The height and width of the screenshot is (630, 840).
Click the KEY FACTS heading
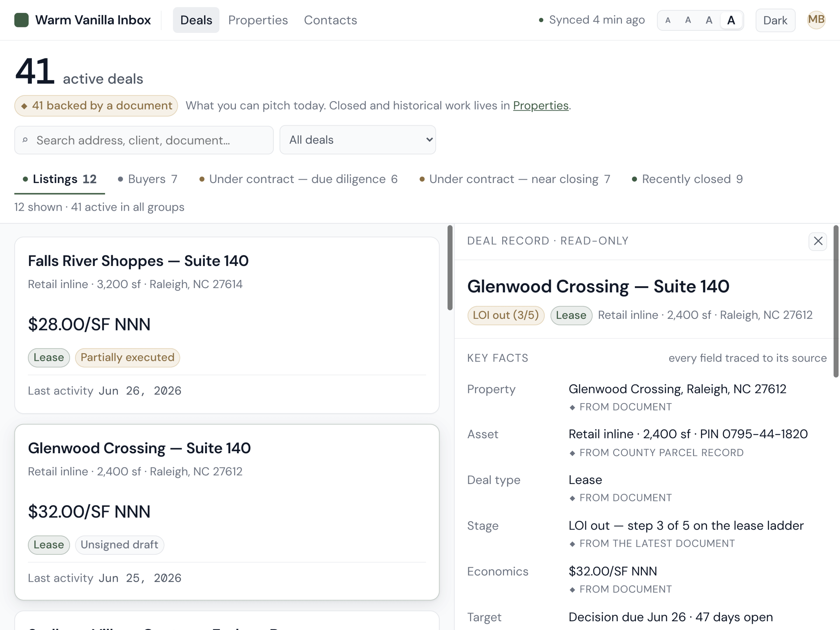[x=497, y=358]
